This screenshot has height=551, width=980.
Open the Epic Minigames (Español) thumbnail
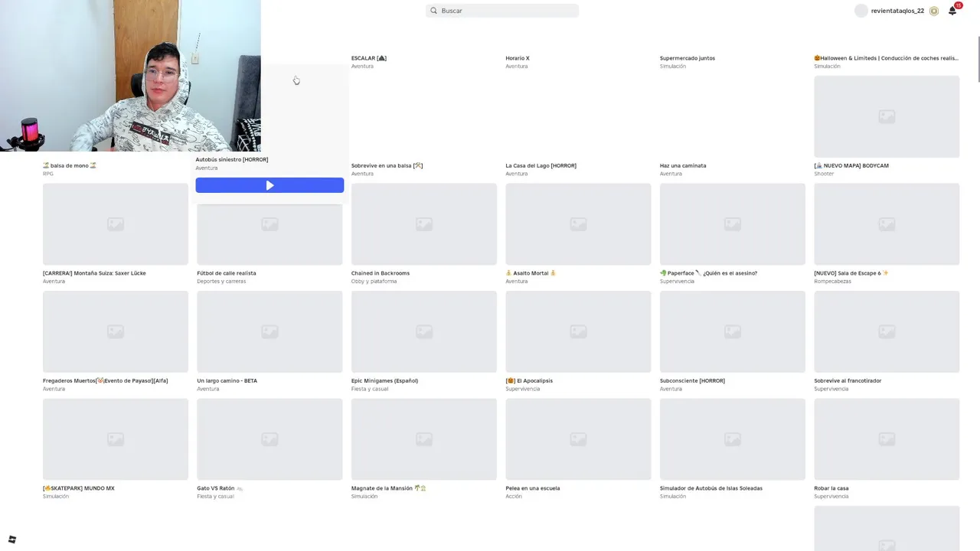coord(424,331)
